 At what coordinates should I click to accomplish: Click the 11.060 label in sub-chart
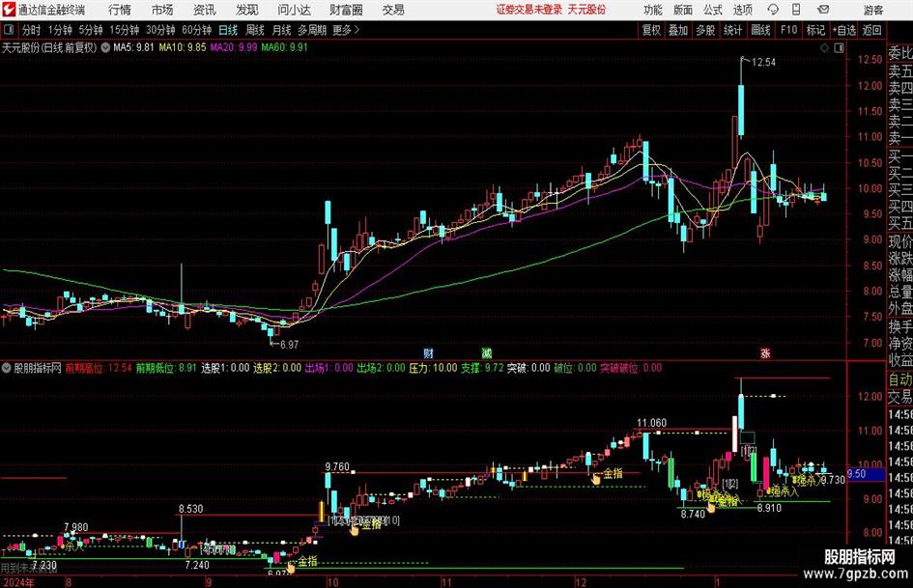651,423
